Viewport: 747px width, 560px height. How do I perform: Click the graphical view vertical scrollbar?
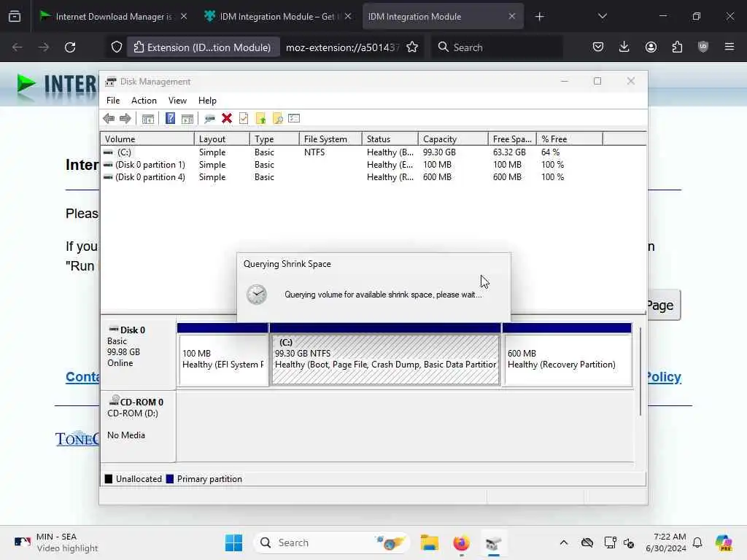640,371
